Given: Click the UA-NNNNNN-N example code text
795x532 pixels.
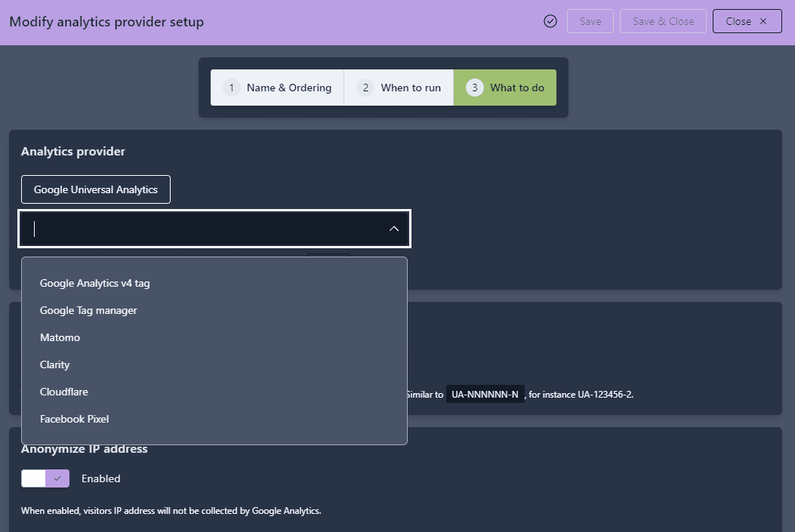Looking at the screenshot, I should 485,395.
